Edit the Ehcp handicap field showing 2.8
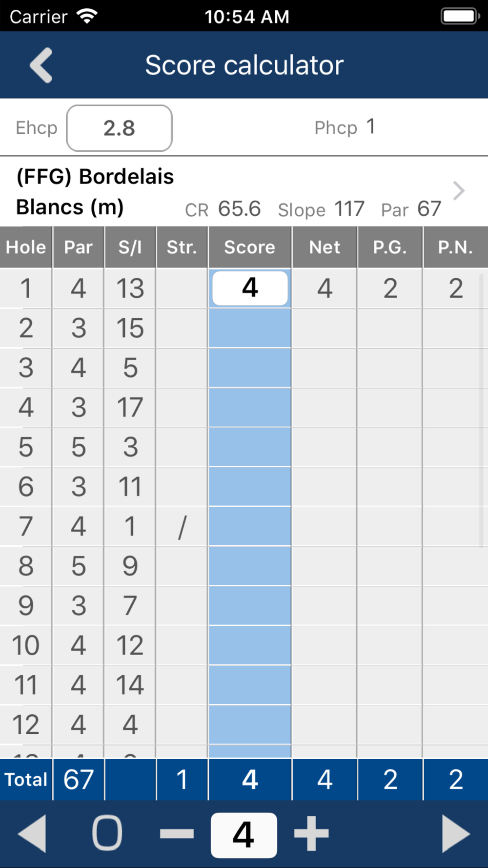This screenshot has height=868, width=488. tap(120, 128)
